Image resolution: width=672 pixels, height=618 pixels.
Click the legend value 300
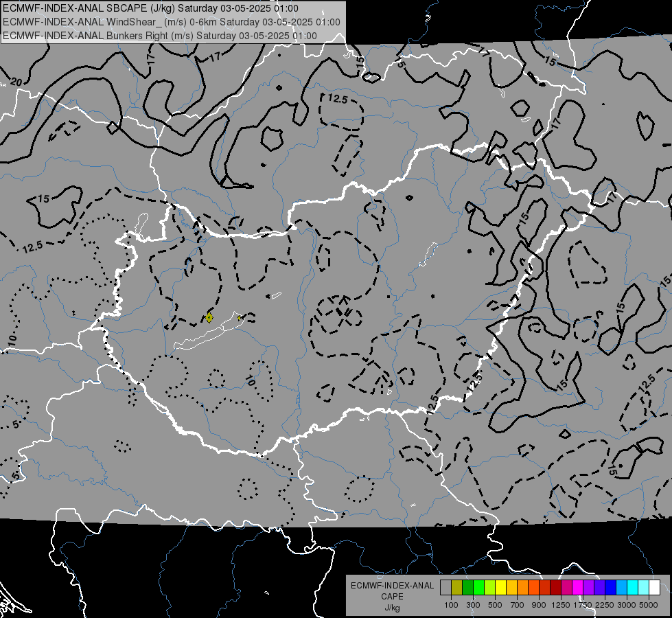click(473, 605)
